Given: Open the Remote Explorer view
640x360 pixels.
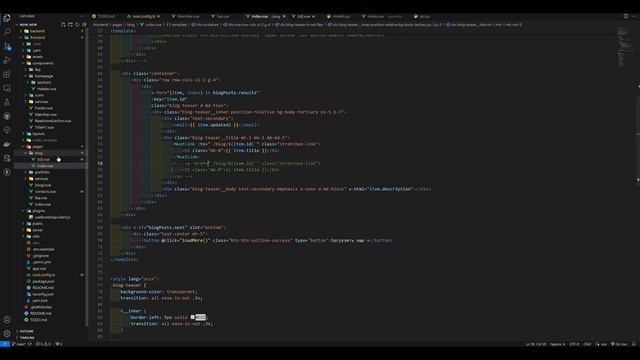Looking at the screenshot, I should [7, 88].
